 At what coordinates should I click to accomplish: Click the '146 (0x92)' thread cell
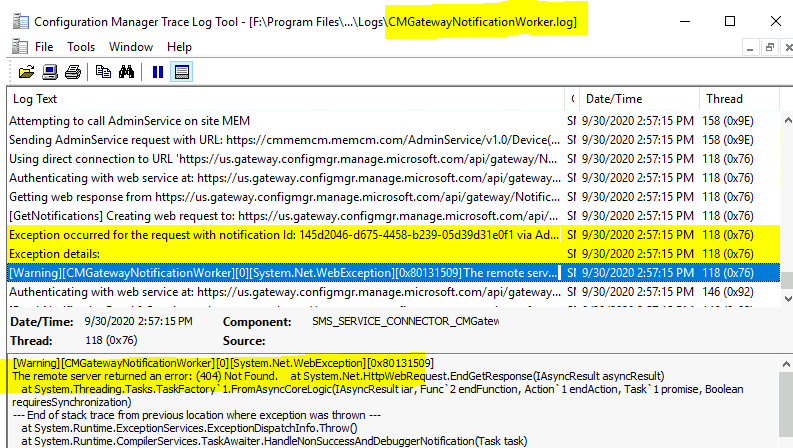pos(728,292)
